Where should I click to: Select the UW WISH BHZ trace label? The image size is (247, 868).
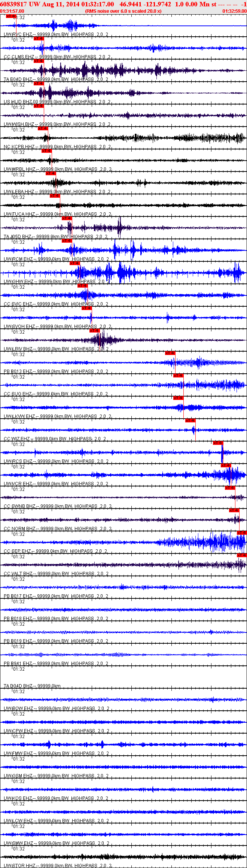coord(57,124)
